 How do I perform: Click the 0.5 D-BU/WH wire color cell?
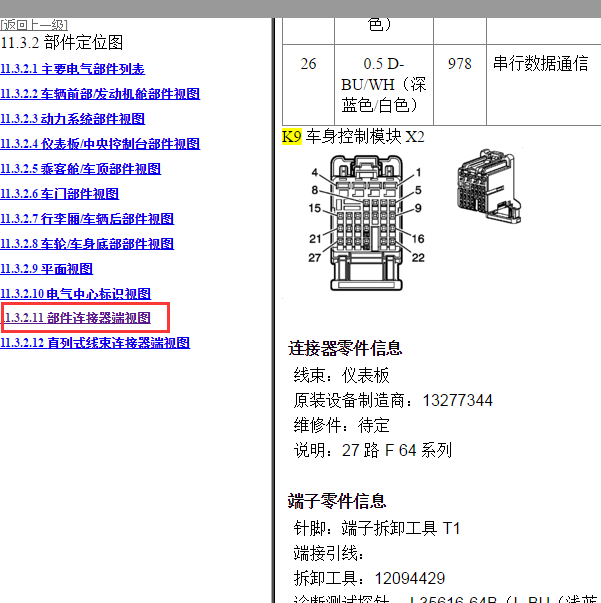384,85
